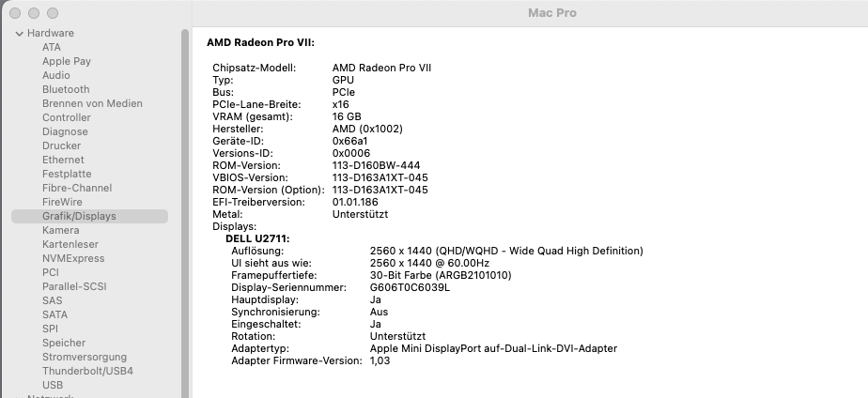Show Bluetooth hardware information
The image size is (868, 398).
(66, 89)
